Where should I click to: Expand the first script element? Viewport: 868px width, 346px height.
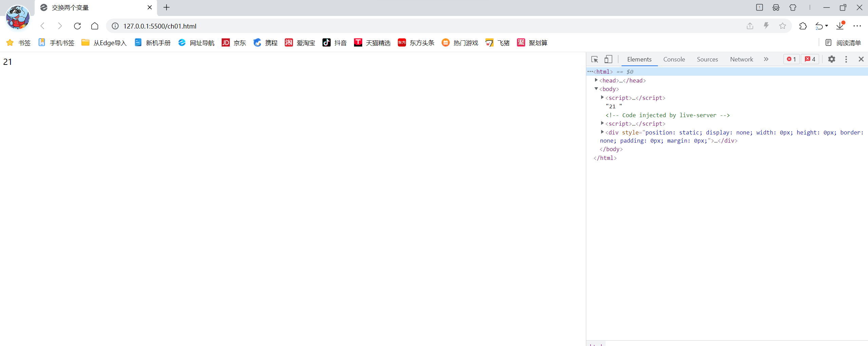(602, 97)
